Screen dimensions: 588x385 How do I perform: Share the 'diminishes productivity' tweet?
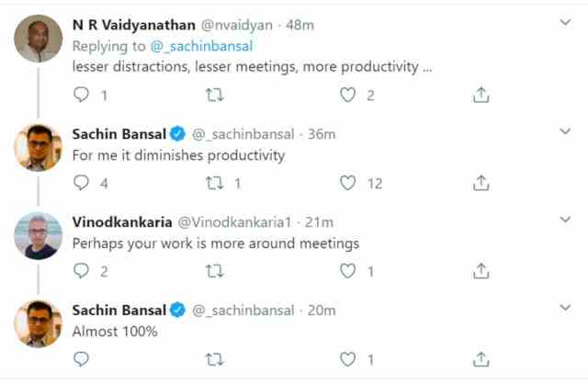click(480, 183)
